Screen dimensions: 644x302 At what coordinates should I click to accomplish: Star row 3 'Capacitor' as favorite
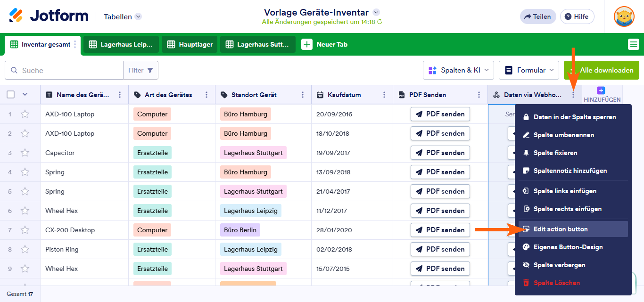(x=25, y=153)
